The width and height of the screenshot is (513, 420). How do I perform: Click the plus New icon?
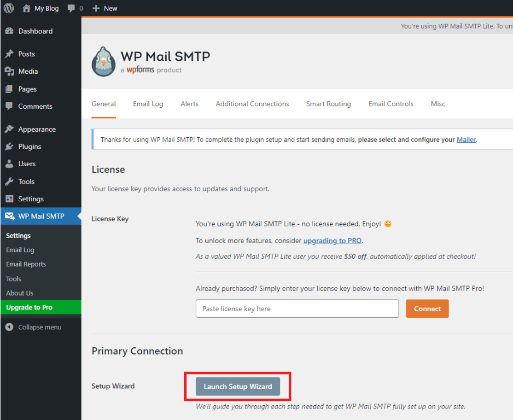click(96, 8)
